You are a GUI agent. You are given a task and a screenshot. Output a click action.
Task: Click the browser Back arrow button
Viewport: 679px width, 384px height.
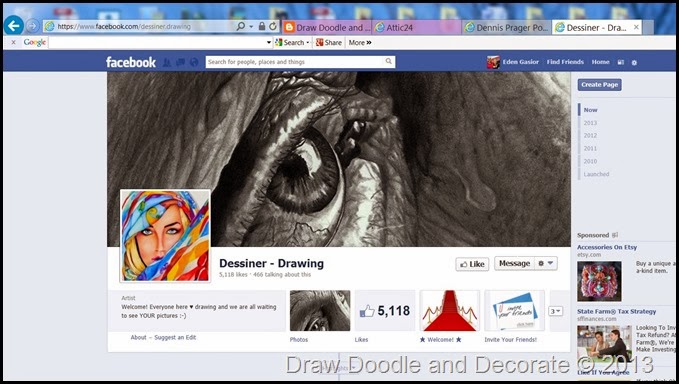tap(13, 26)
